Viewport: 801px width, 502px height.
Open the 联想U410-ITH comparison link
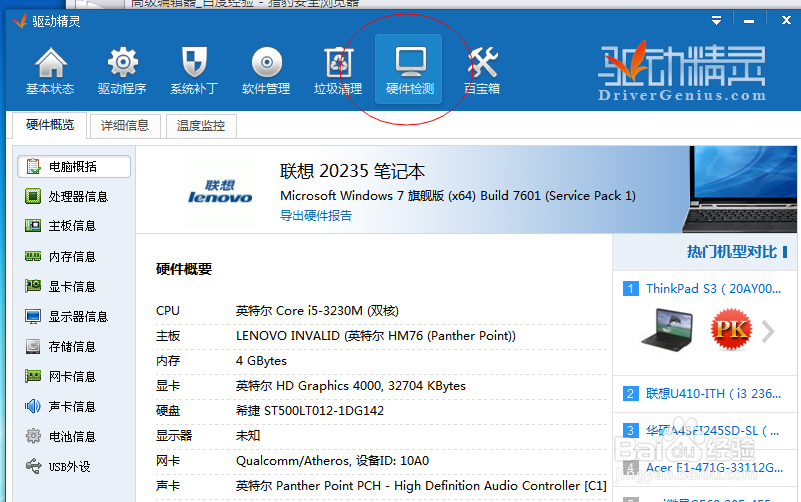click(x=713, y=394)
